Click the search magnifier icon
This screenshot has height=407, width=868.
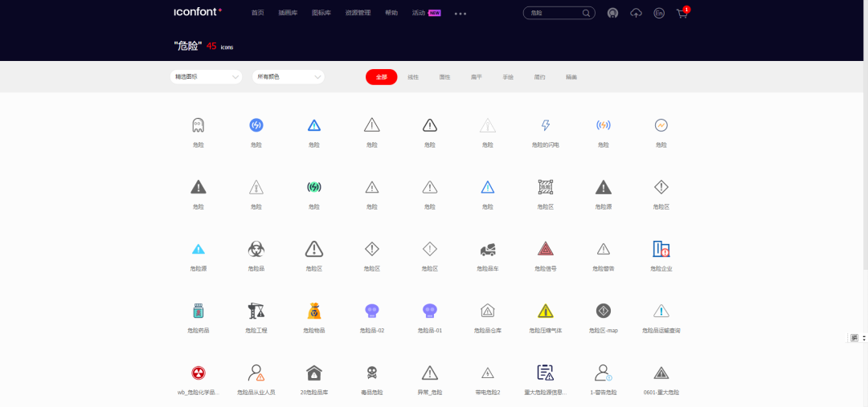point(586,14)
